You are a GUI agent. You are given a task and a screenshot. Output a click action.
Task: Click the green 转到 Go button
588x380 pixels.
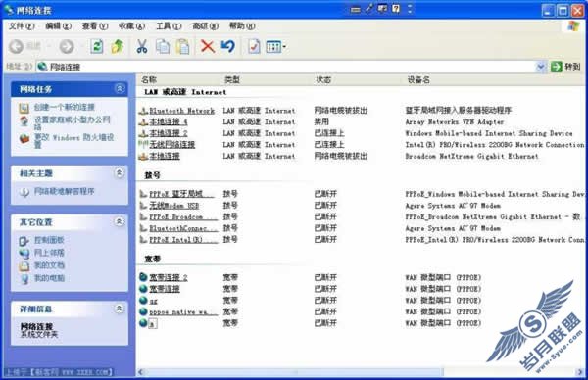point(565,67)
